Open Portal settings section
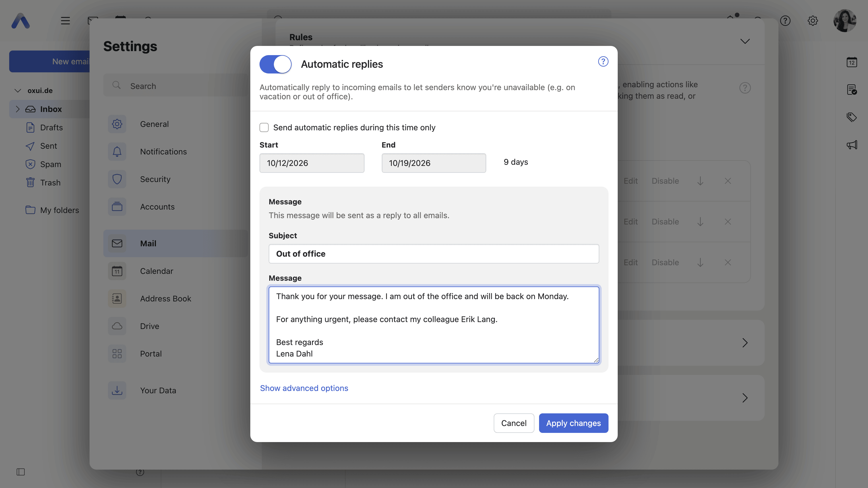 [x=175, y=354]
